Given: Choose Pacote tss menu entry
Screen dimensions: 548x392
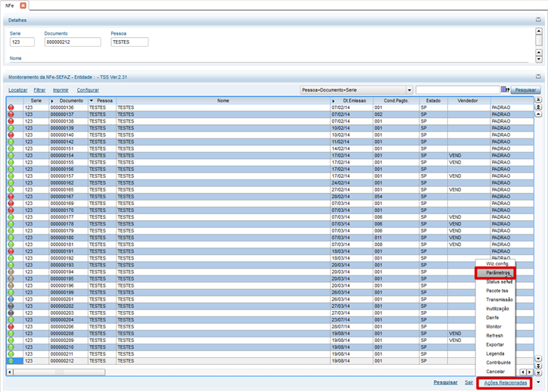Looking at the screenshot, I should [497, 291].
